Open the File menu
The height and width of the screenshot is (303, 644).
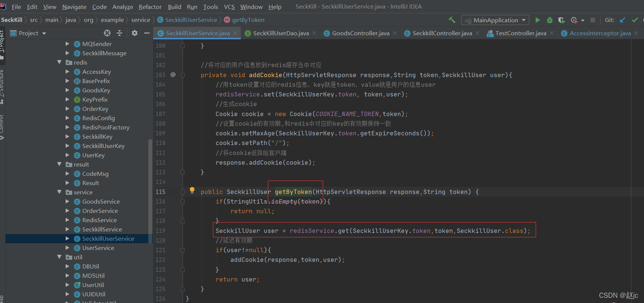[x=16, y=7]
